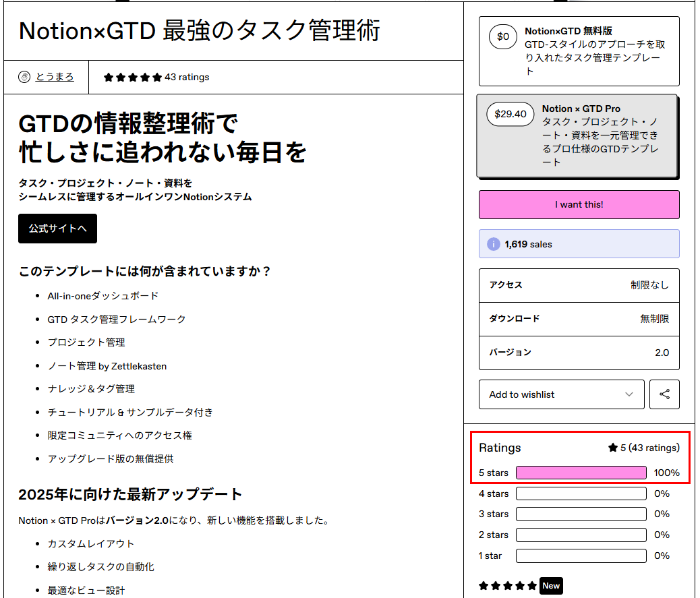
Task: Click the GTD タスク管理フレームワーク list item
Action: pos(117,319)
